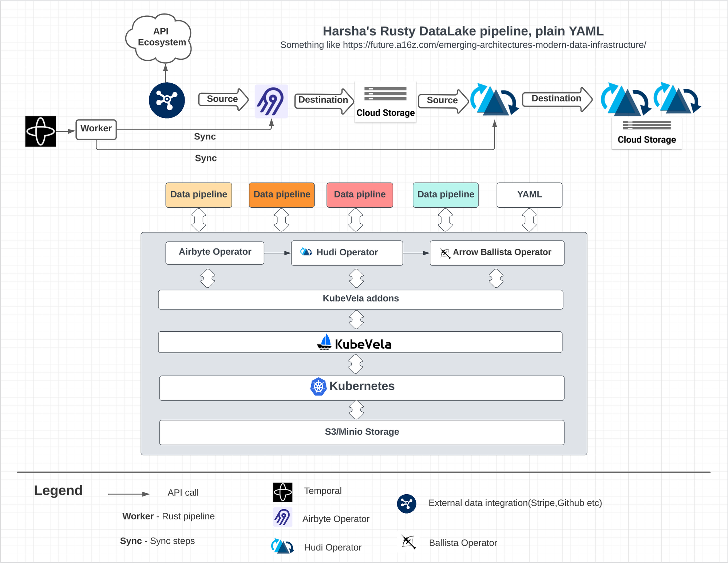728x563 pixels.
Task: Click the double arrow above S3/Minio Storage
Action: (356, 410)
